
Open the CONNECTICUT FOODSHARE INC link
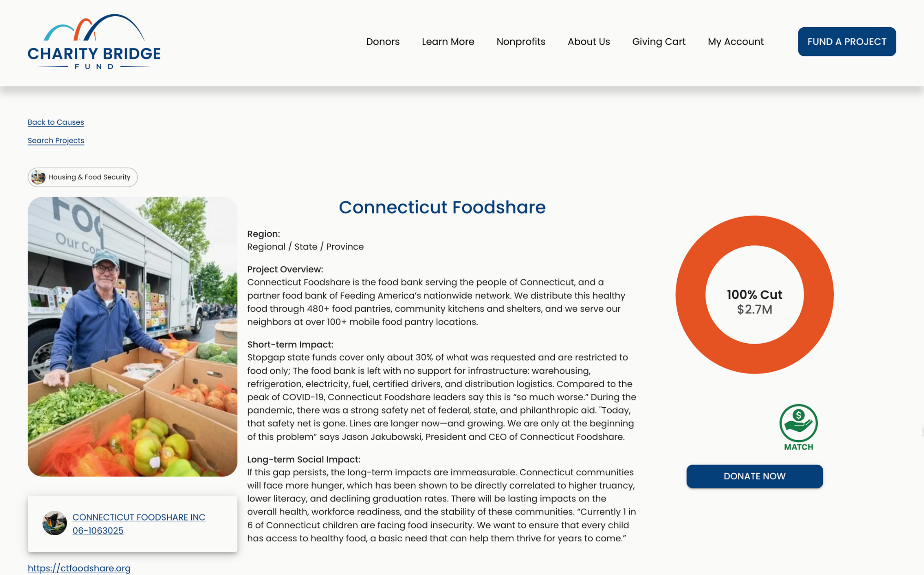pos(139,517)
